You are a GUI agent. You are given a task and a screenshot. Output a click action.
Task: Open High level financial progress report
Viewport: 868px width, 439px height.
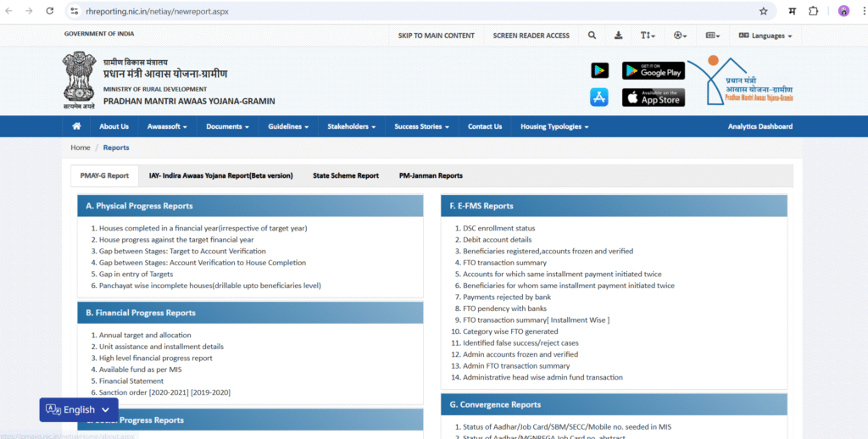coord(156,358)
